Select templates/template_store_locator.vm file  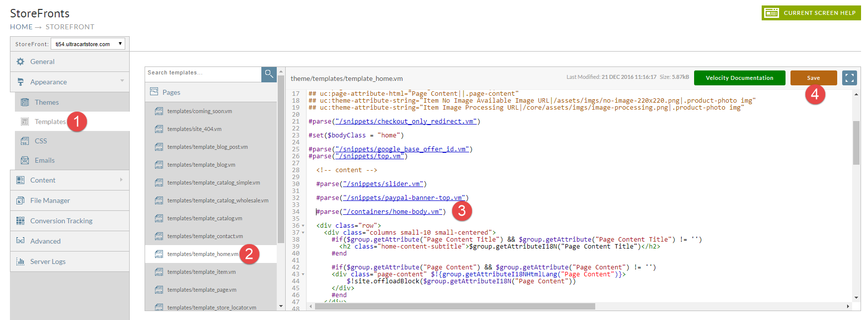click(x=211, y=307)
